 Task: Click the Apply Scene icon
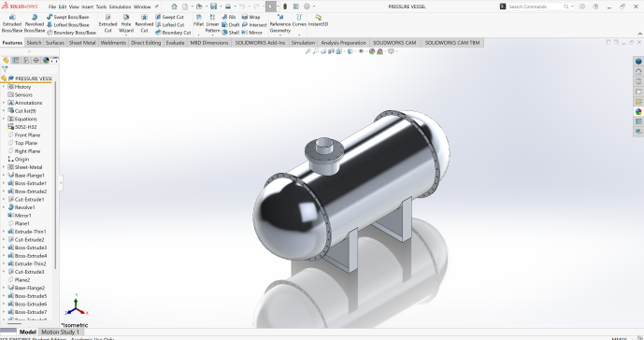[x=379, y=51]
